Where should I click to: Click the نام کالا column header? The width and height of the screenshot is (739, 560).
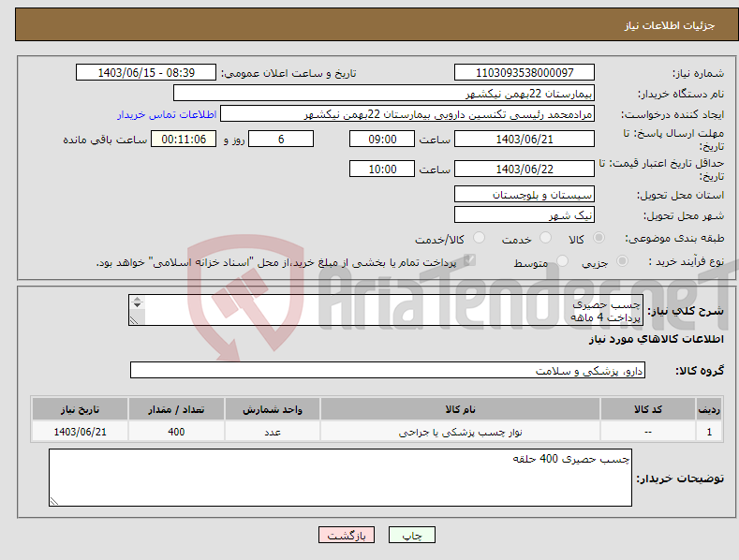coord(460,409)
